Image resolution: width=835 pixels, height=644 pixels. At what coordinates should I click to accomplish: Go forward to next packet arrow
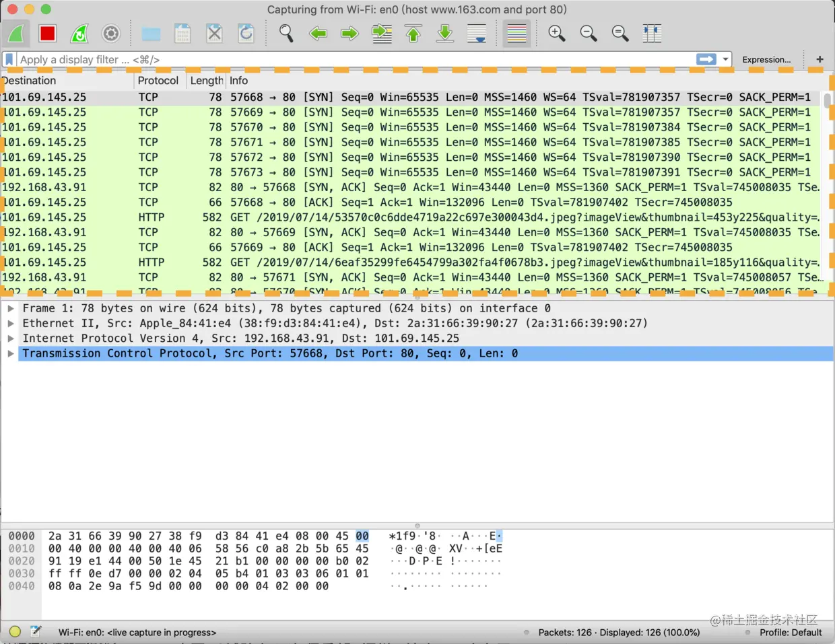point(349,33)
